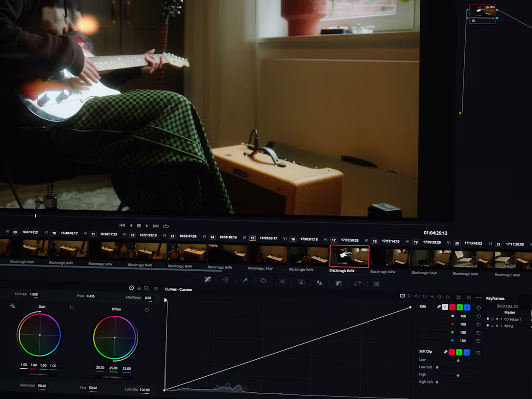
Task: Open the Curves - Custom mode dropdown
Action: pos(179,289)
